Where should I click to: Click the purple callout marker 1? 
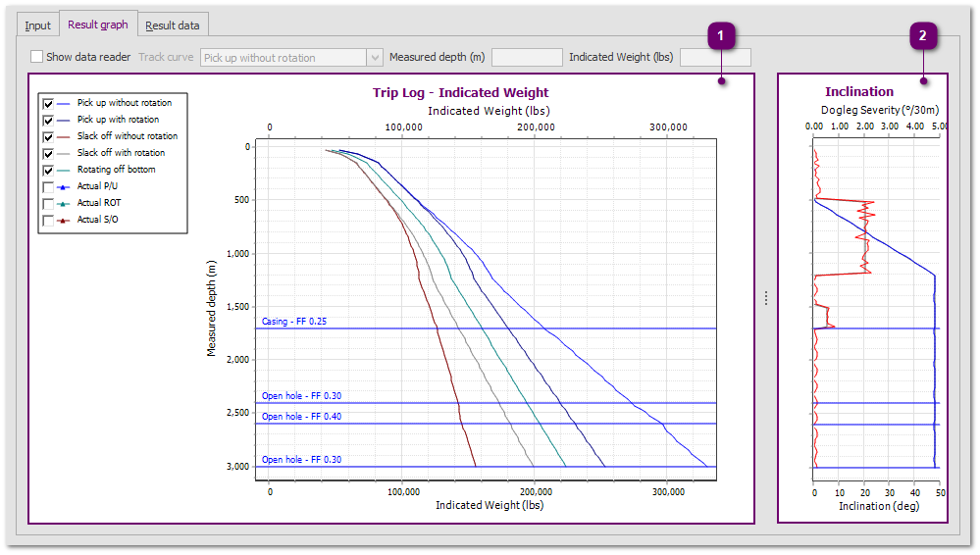point(721,36)
